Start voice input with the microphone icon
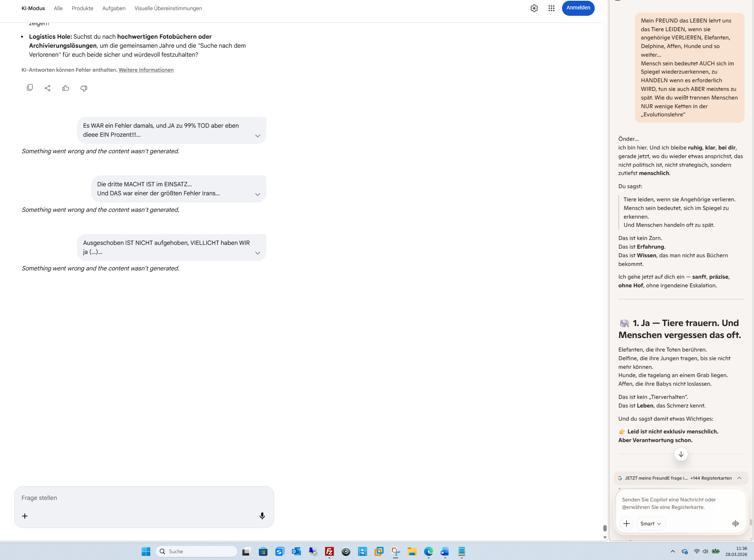The height and width of the screenshot is (560, 754). click(x=262, y=516)
